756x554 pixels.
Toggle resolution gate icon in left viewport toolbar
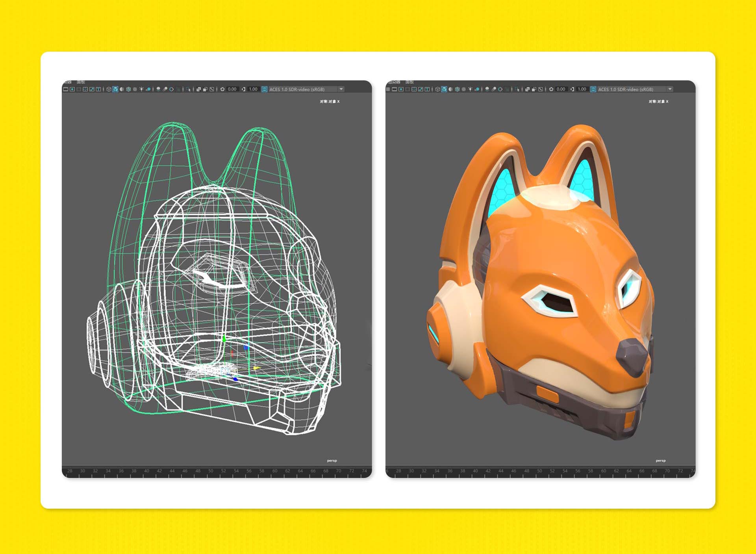[x=72, y=89]
